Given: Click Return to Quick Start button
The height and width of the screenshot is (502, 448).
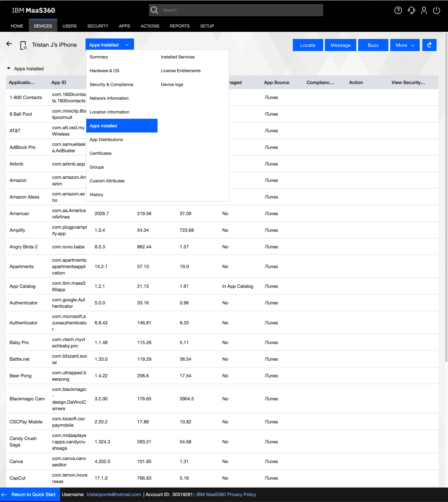Looking at the screenshot, I should pos(30,494).
